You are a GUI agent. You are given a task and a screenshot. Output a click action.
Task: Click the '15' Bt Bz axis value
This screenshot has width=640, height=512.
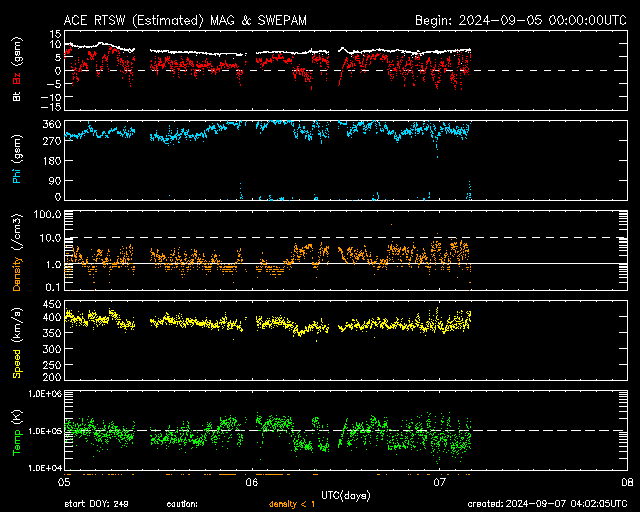(x=56, y=34)
